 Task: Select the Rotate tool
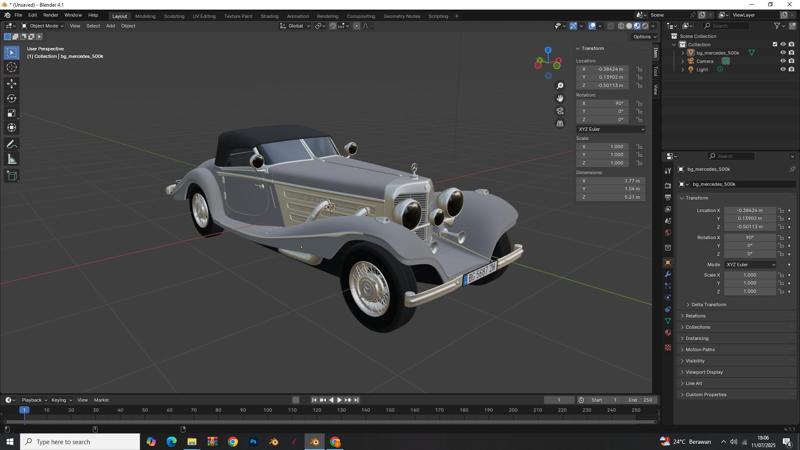(12, 98)
